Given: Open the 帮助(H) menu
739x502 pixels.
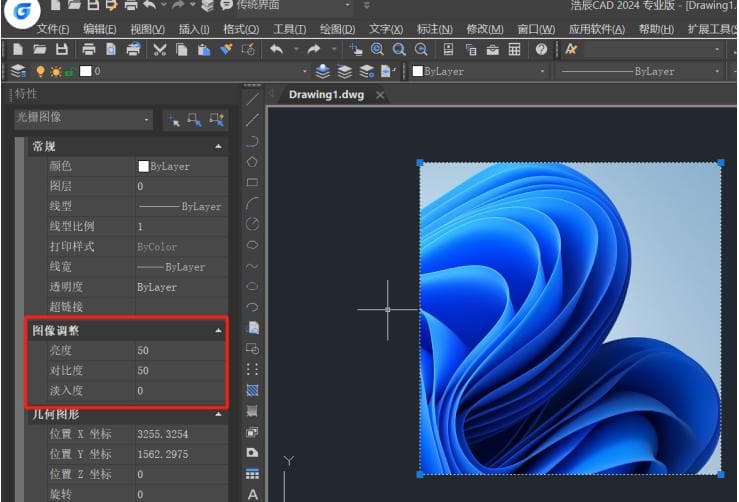Looking at the screenshot, I should click(656, 29).
